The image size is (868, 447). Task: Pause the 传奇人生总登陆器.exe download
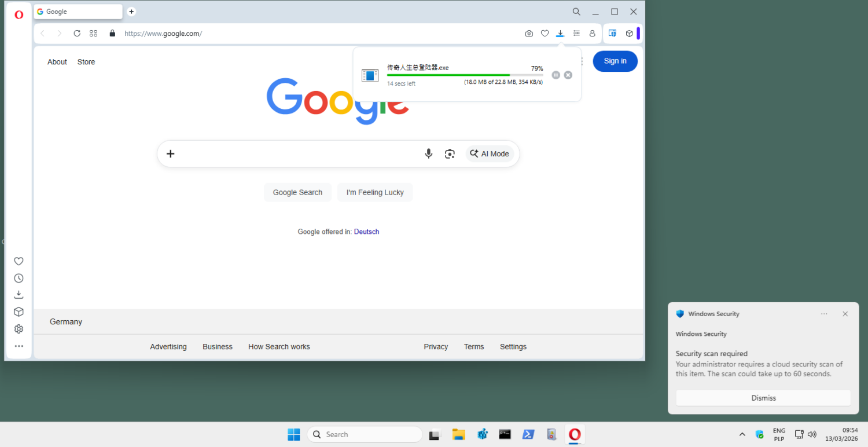click(x=556, y=75)
